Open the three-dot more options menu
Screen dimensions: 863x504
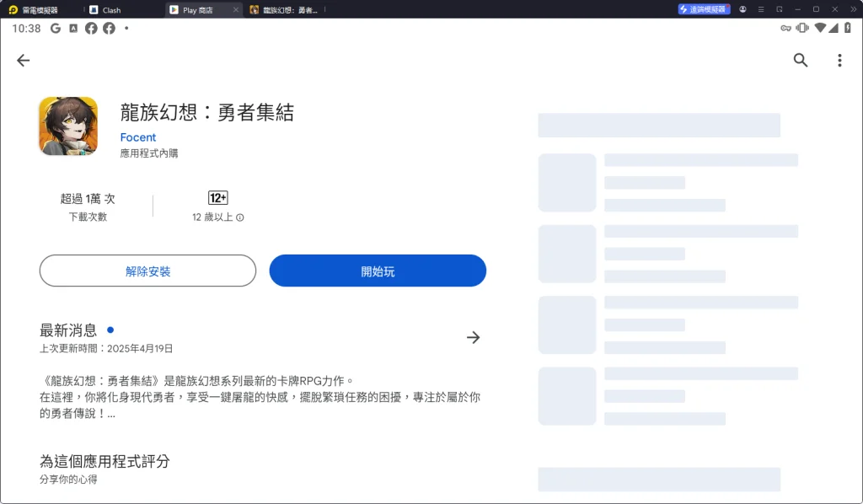[839, 60]
